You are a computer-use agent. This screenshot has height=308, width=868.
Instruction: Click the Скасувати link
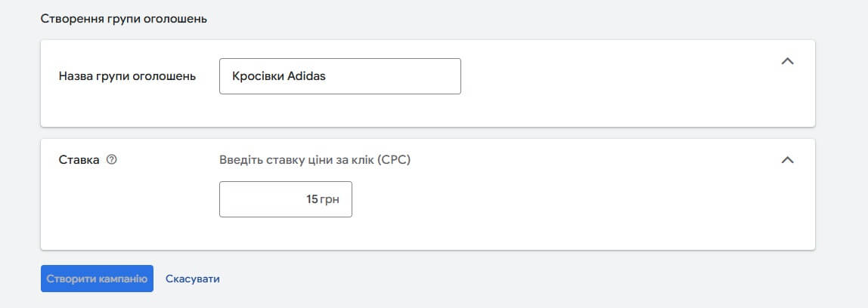(x=193, y=279)
